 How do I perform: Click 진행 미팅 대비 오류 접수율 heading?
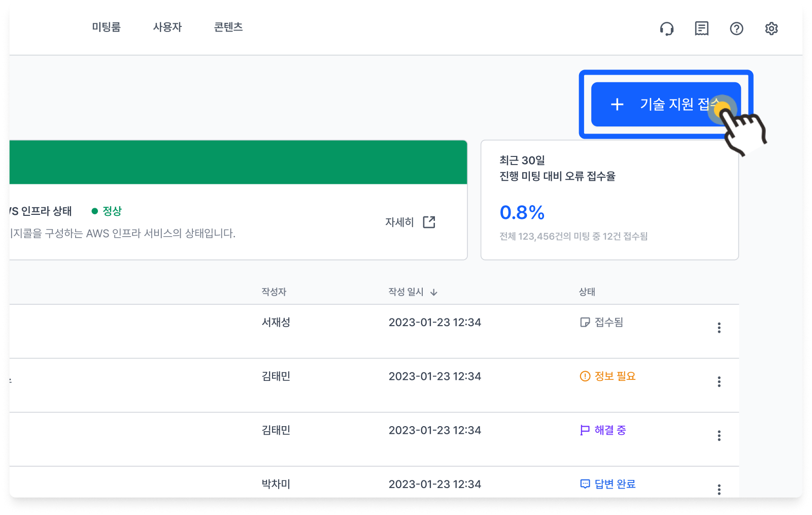[557, 176]
